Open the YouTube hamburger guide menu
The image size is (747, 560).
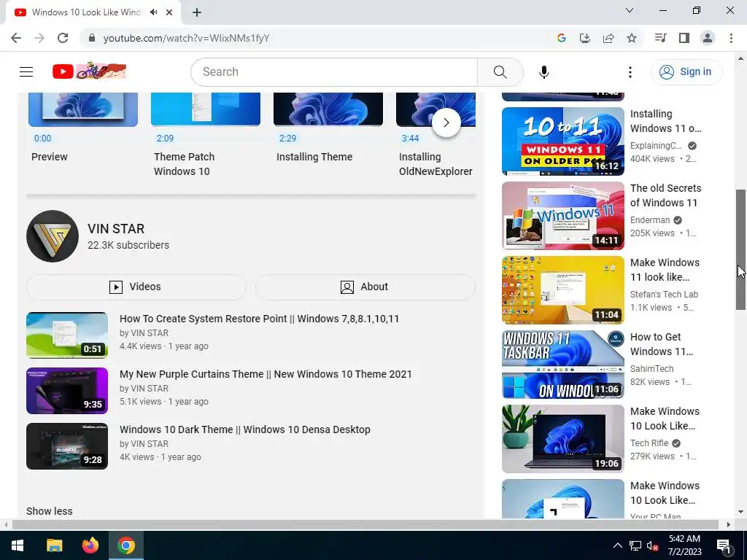[x=26, y=72]
